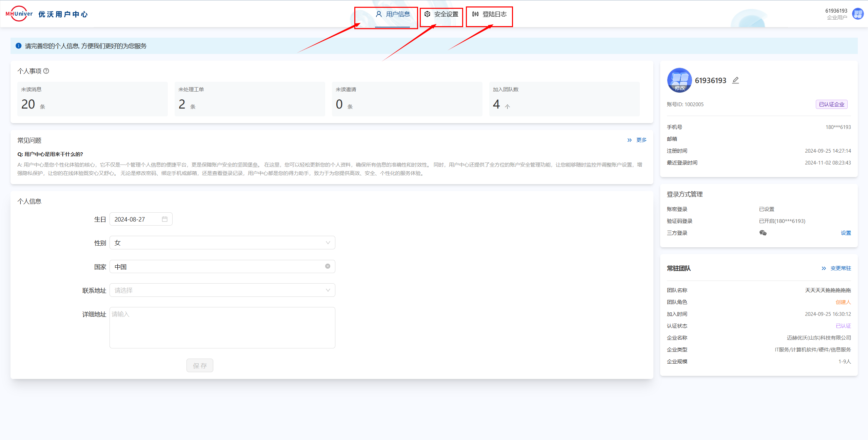Open the 国家 selection box
Image resolution: width=868 pixels, height=440 pixels.
pyautogui.click(x=217, y=267)
